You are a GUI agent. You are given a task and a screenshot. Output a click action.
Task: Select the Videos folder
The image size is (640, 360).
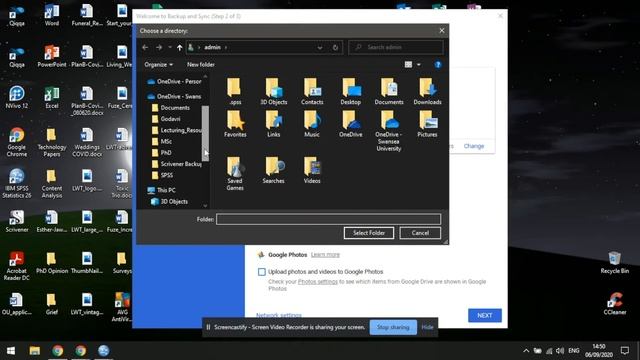(312, 170)
